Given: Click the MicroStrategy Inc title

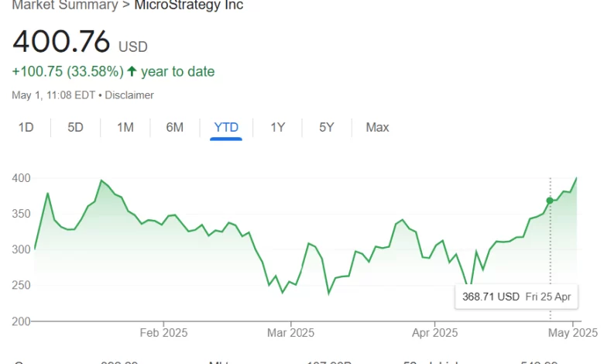Looking at the screenshot, I should click(189, 5).
